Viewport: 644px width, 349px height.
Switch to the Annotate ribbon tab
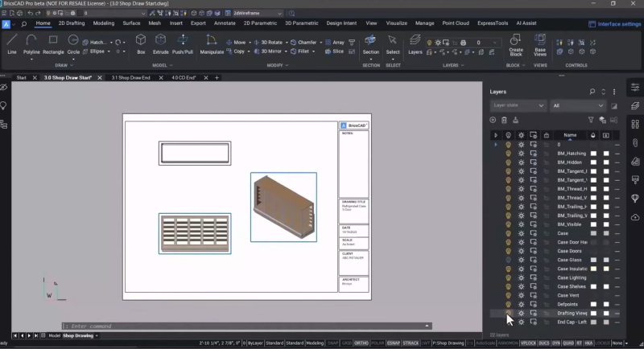(225, 23)
